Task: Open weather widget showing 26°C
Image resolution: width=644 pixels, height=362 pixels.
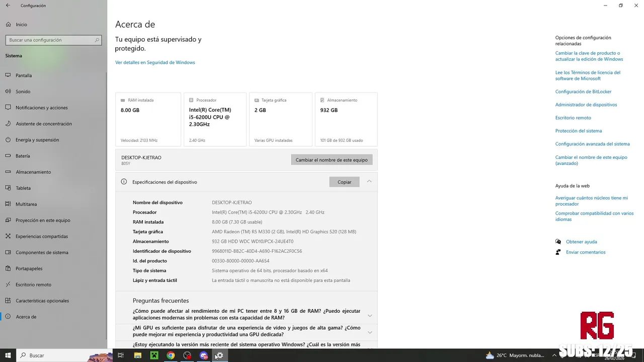Action: 515,355
